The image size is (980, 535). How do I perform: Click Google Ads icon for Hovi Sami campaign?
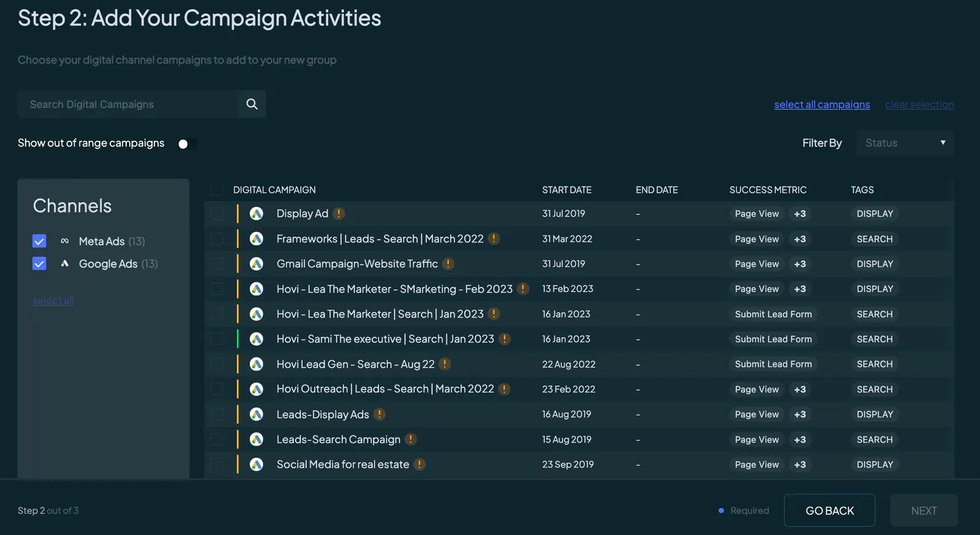click(257, 339)
